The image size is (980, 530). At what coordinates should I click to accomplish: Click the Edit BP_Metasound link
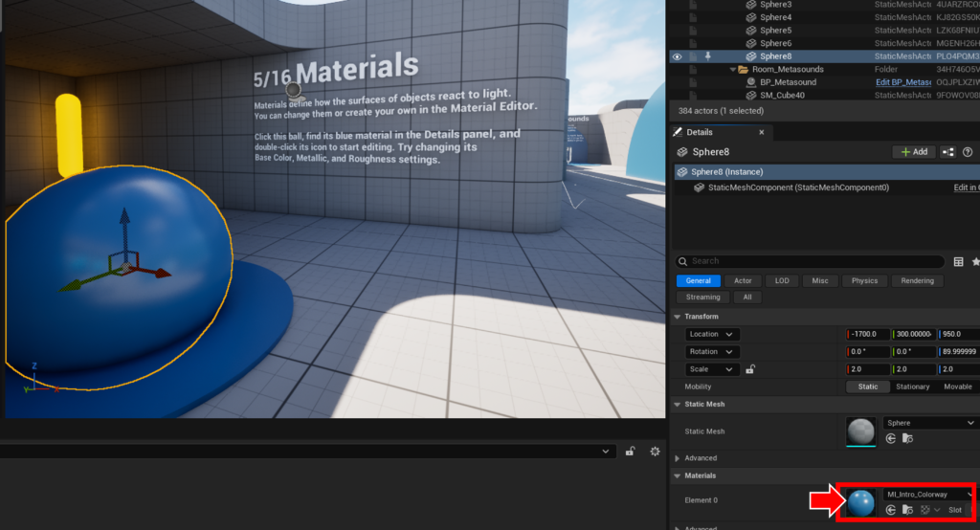[902, 82]
